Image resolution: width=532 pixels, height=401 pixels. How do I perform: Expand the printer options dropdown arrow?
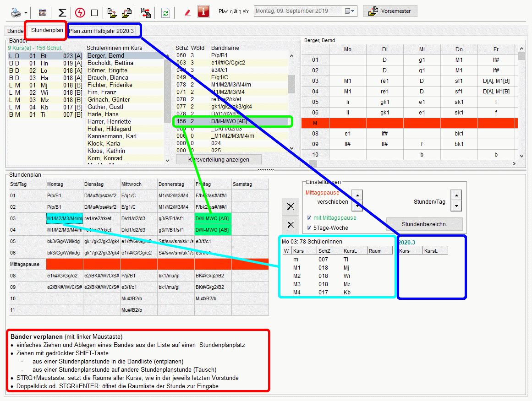click(x=26, y=12)
